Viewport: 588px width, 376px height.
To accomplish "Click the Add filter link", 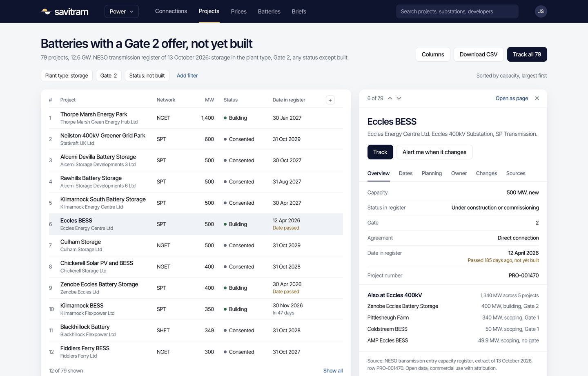I will pos(187,76).
